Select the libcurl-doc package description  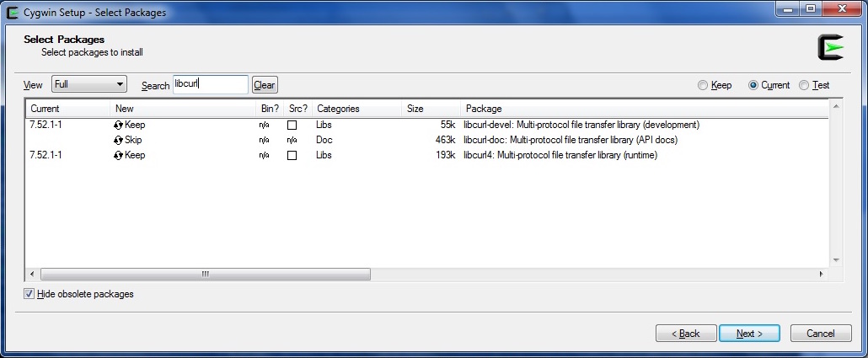click(571, 140)
